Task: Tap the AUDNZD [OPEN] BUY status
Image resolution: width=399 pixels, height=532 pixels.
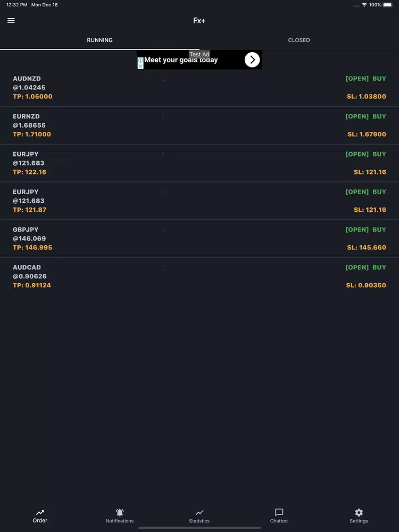Action: point(365,79)
